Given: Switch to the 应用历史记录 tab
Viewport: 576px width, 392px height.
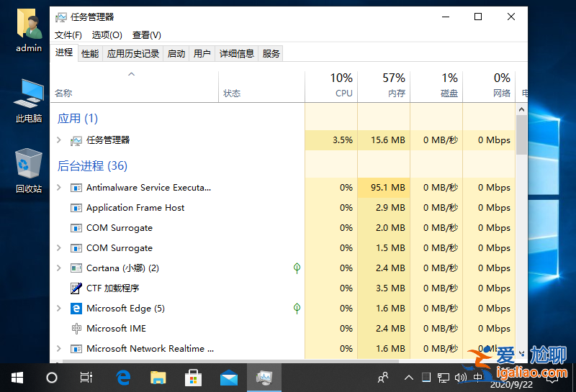Looking at the screenshot, I should click(133, 54).
